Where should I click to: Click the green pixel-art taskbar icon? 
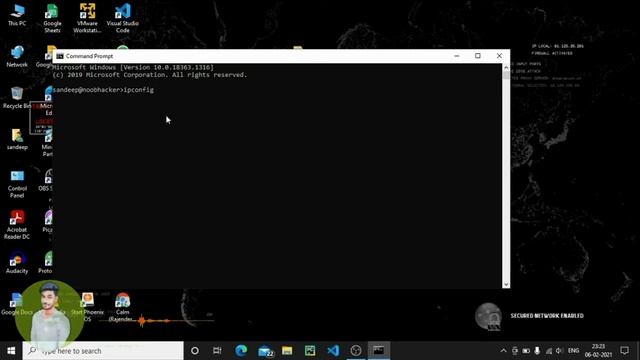[310, 351]
